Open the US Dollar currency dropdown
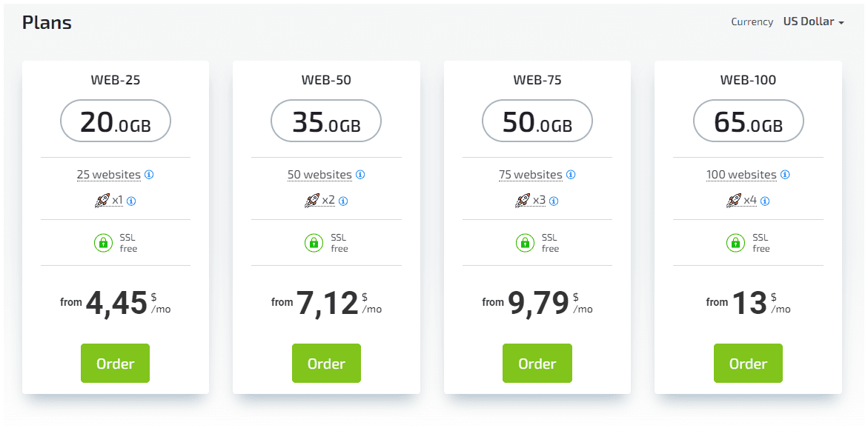 coord(813,21)
